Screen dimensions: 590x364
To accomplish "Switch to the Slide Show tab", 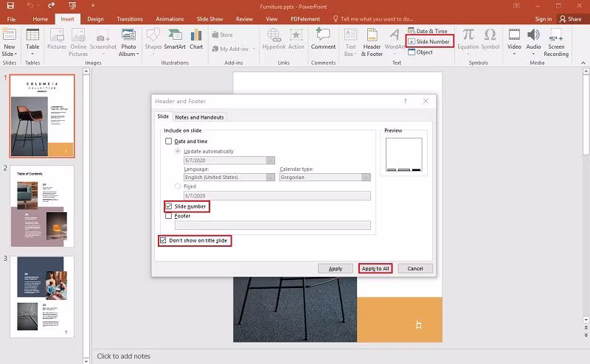I will 209,19.
